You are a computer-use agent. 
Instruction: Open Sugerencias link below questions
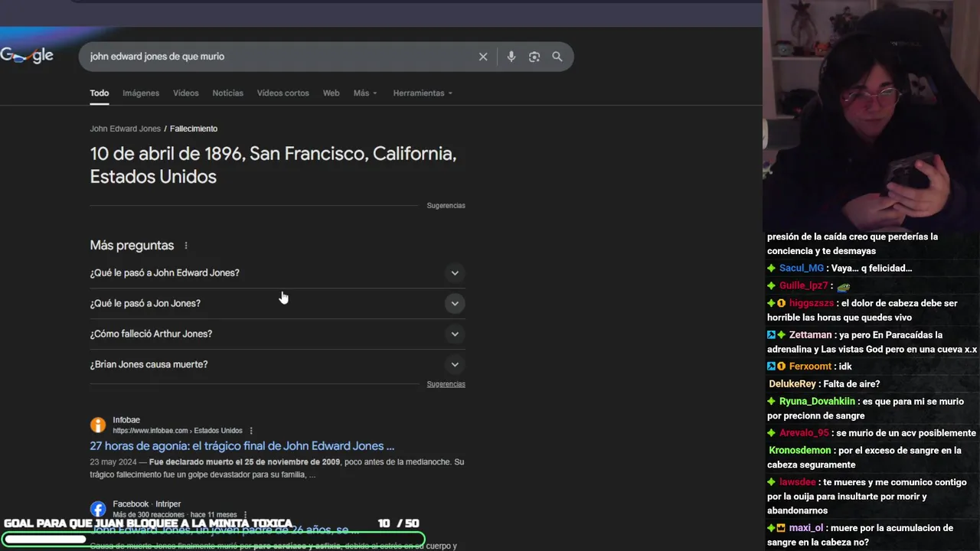click(x=446, y=384)
